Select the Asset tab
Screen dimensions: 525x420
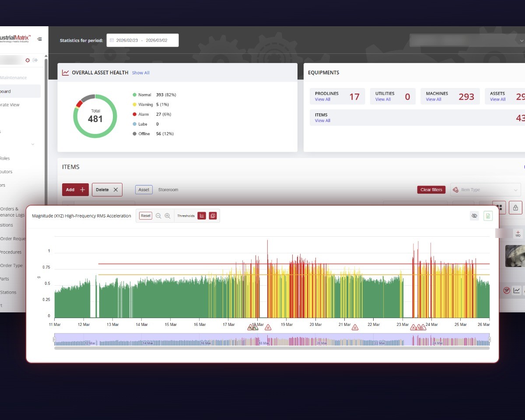[x=143, y=189]
